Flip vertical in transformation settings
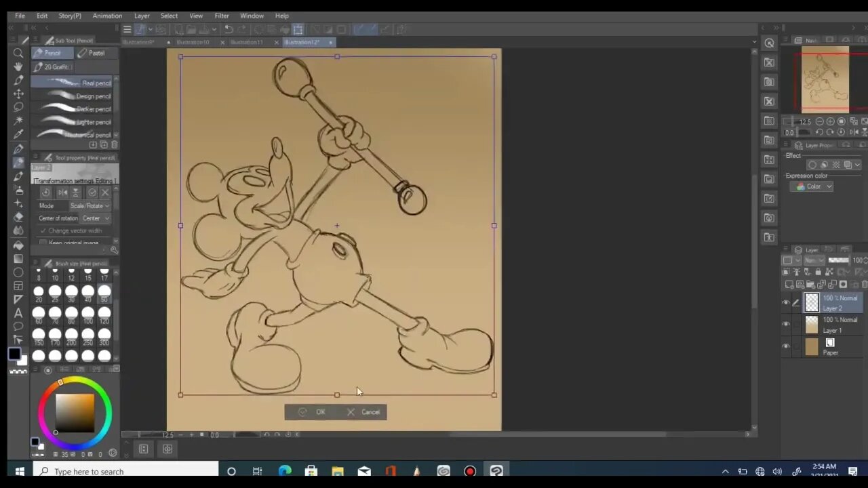The height and width of the screenshot is (488, 868). pos(75,192)
